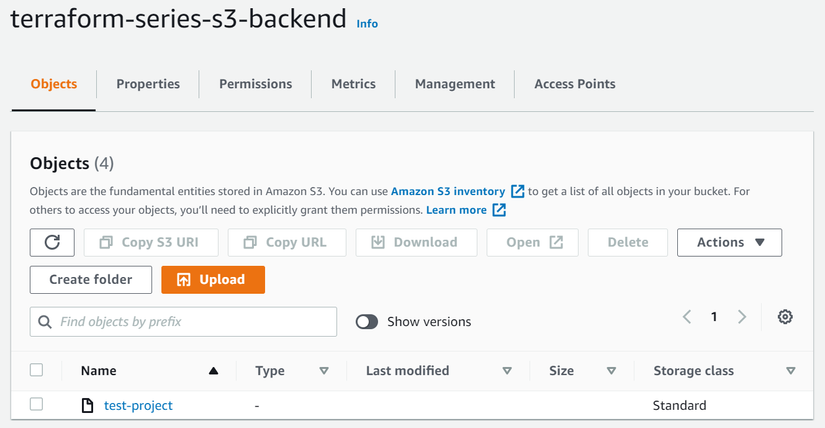
Task: Click the Create folder button
Action: 90,280
